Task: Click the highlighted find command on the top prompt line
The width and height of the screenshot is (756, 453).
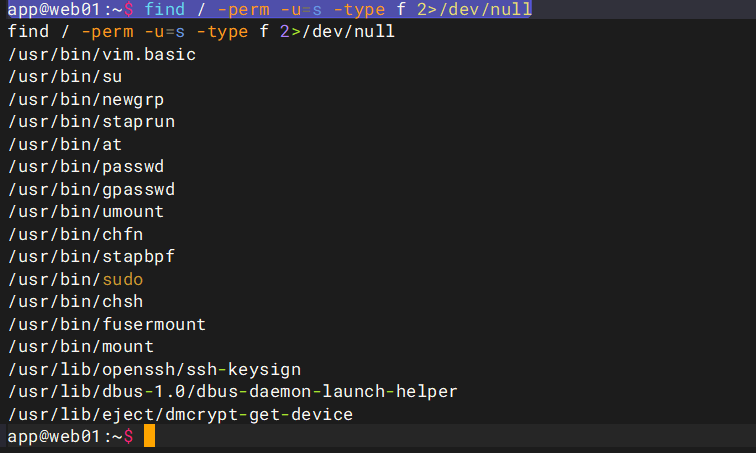Action: point(337,10)
